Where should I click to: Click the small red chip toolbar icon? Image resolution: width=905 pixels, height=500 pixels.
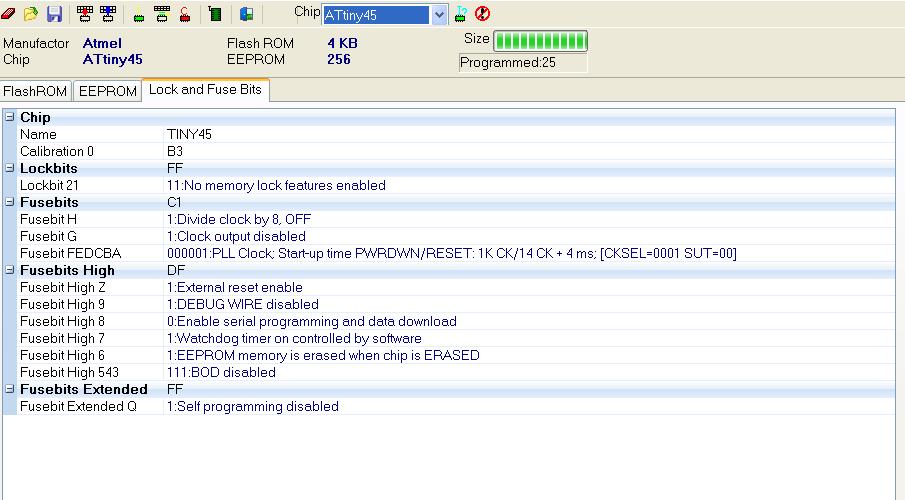click(x=186, y=14)
